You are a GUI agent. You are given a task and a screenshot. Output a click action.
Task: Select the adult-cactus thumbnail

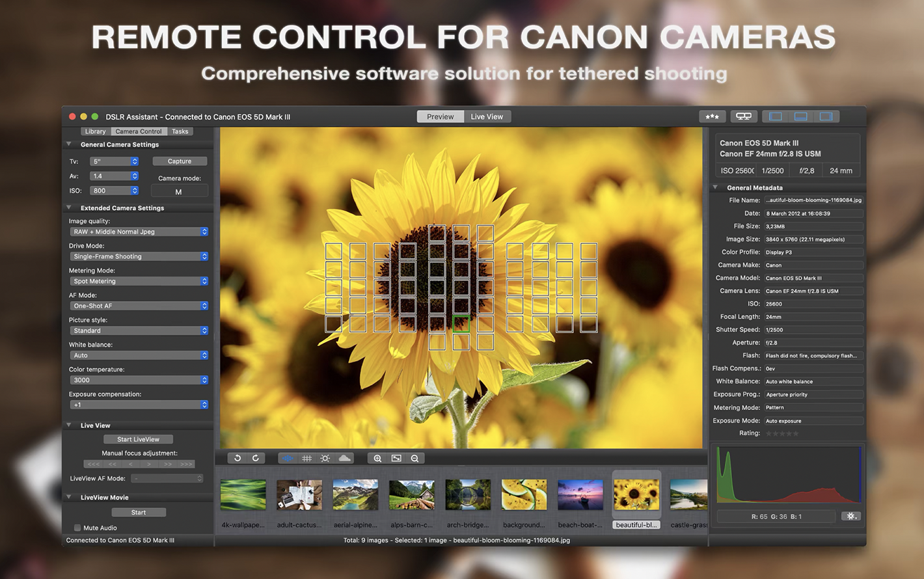pyautogui.click(x=299, y=495)
